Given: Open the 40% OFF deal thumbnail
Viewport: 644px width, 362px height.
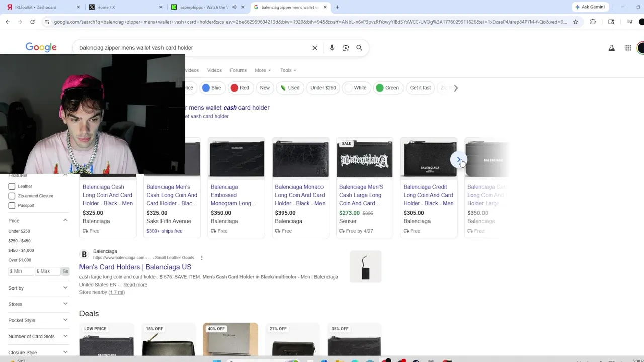Looking at the screenshot, I should point(230,339).
